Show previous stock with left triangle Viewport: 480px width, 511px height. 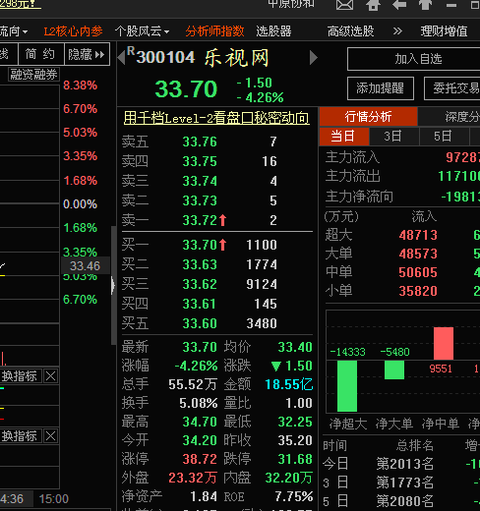(x=121, y=57)
